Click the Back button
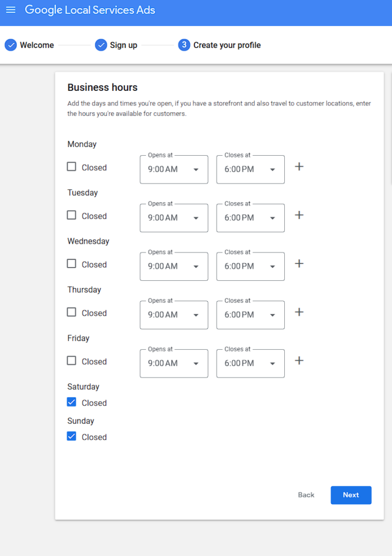This screenshot has width=392, height=556. pos(306,495)
